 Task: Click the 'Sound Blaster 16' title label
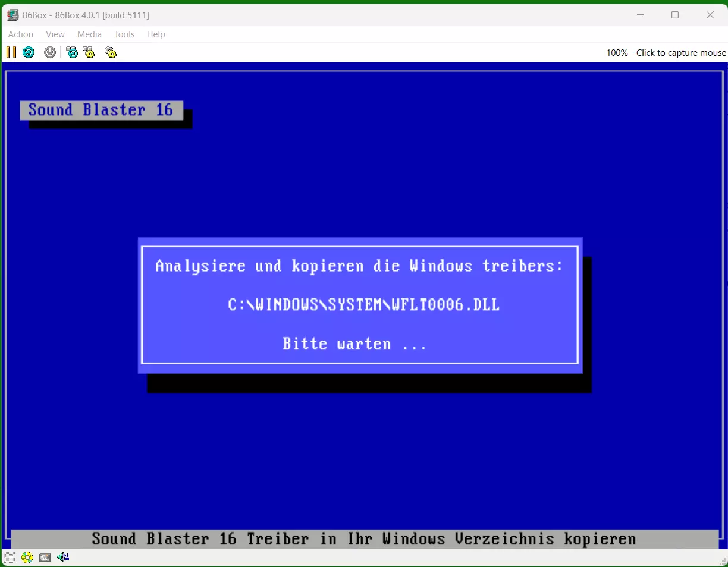point(101,110)
